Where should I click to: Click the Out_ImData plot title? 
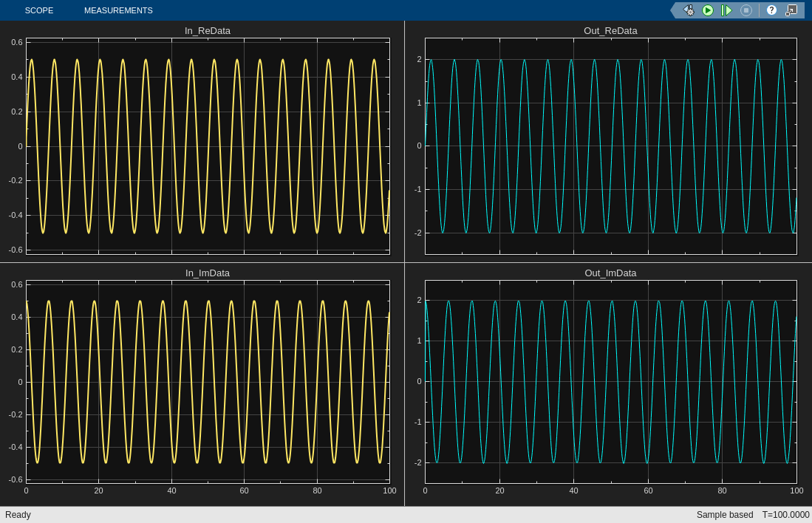[610, 273]
